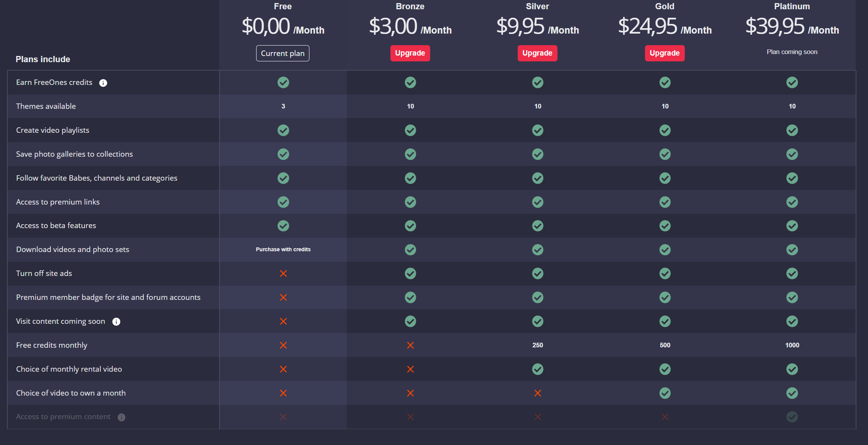Click the Upgrade button under Silver plan
868x445 pixels.
pos(537,53)
